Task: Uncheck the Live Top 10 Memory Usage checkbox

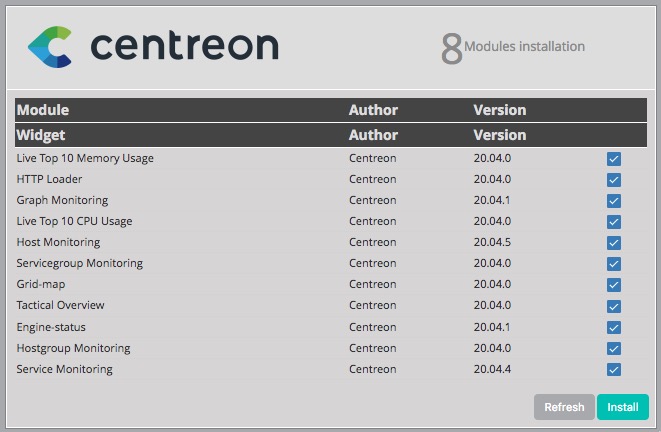Action: point(614,159)
